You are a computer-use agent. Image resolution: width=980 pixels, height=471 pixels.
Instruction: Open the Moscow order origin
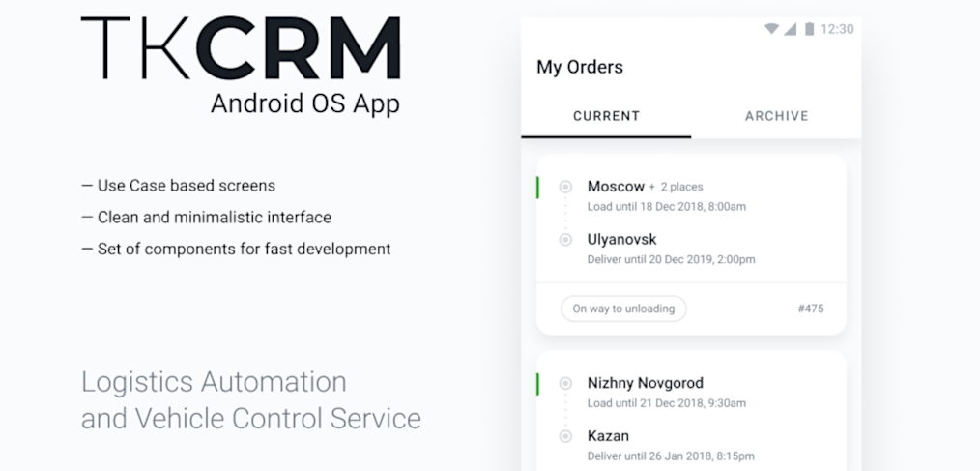[x=616, y=187]
